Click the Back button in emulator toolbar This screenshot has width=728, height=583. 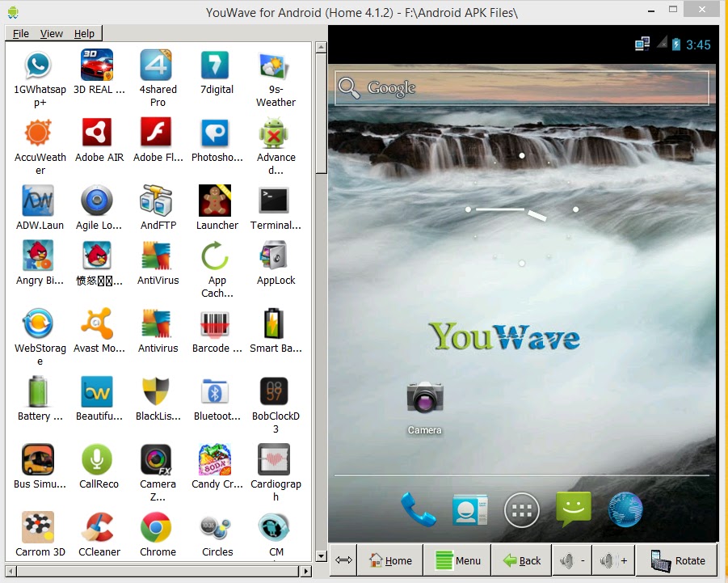click(x=522, y=560)
